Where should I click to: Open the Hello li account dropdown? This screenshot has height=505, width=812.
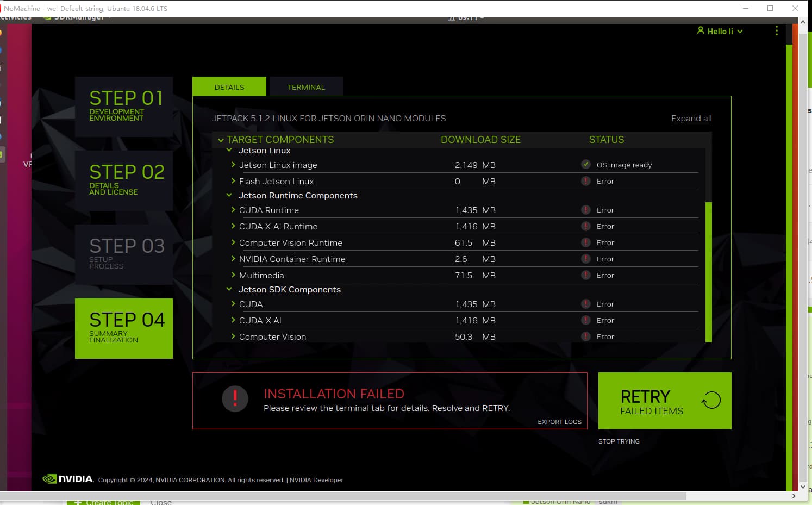click(x=740, y=31)
